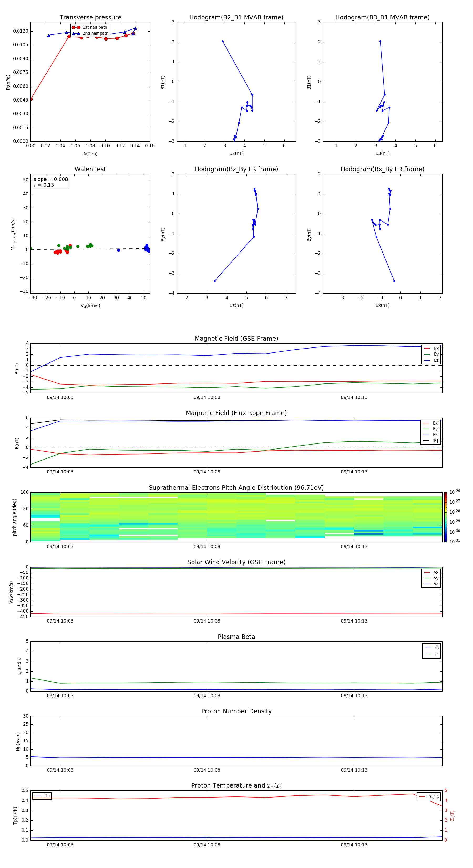Click the Bx entry in GSE legend

click(x=431, y=349)
